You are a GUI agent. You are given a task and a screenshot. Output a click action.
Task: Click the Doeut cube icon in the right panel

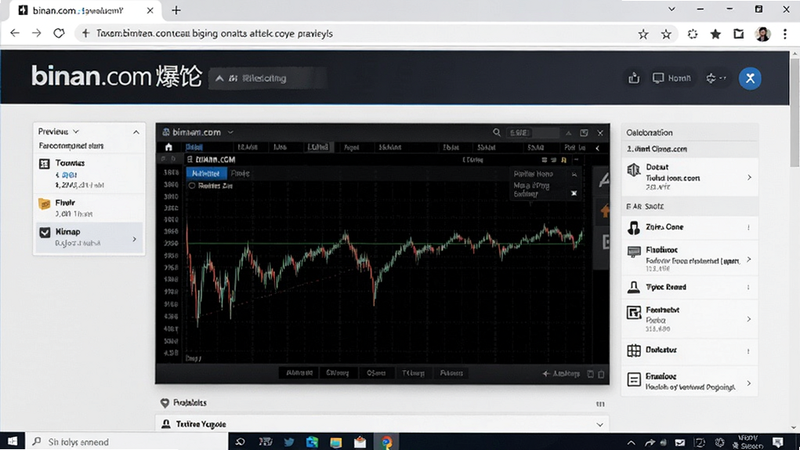click(x=634, y=170)
